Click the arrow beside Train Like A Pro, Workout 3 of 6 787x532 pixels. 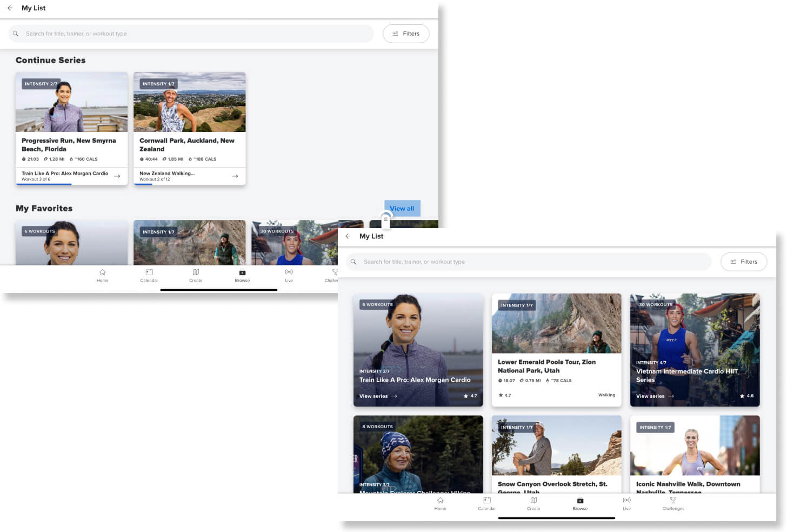[x=117, y=176]
